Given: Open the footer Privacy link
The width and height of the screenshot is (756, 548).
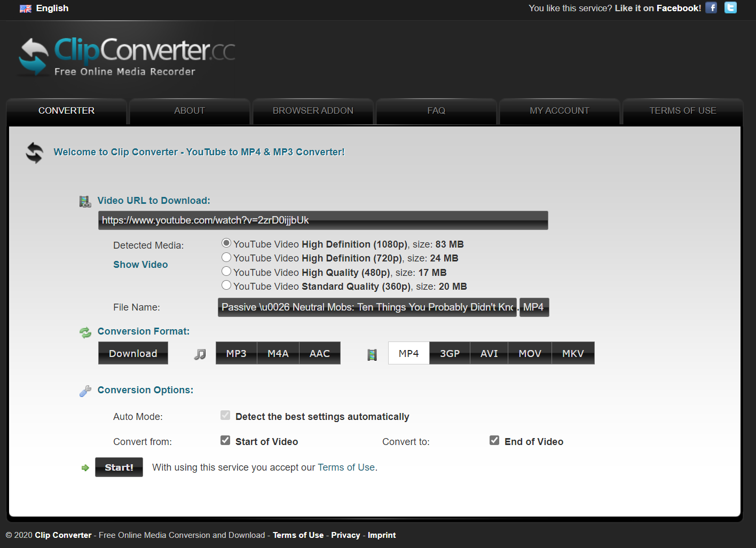Looking at the screenshot, I should coord(345,535).
